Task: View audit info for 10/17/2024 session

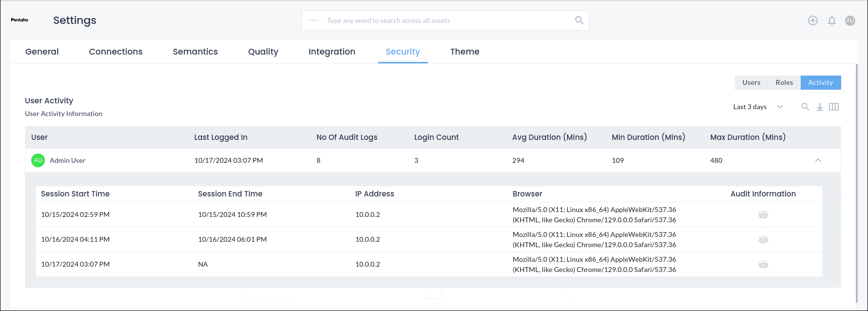Action: pos(763,265)
